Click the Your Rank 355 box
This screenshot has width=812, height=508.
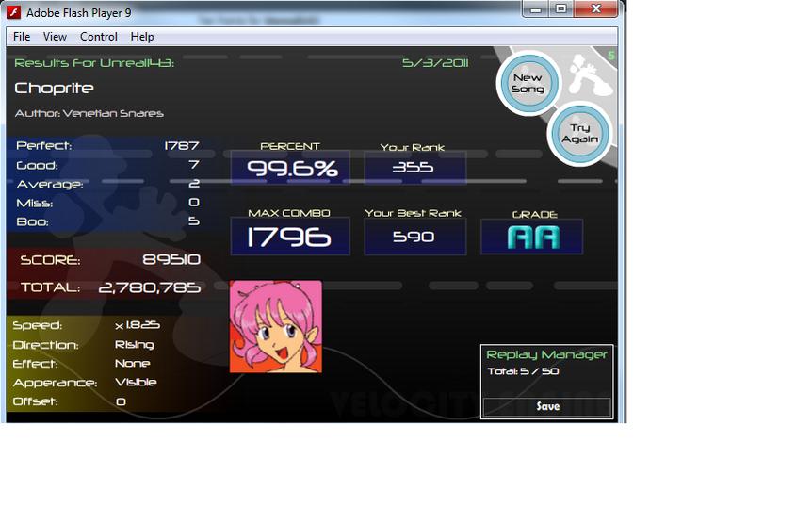click(x=414, y=168)
